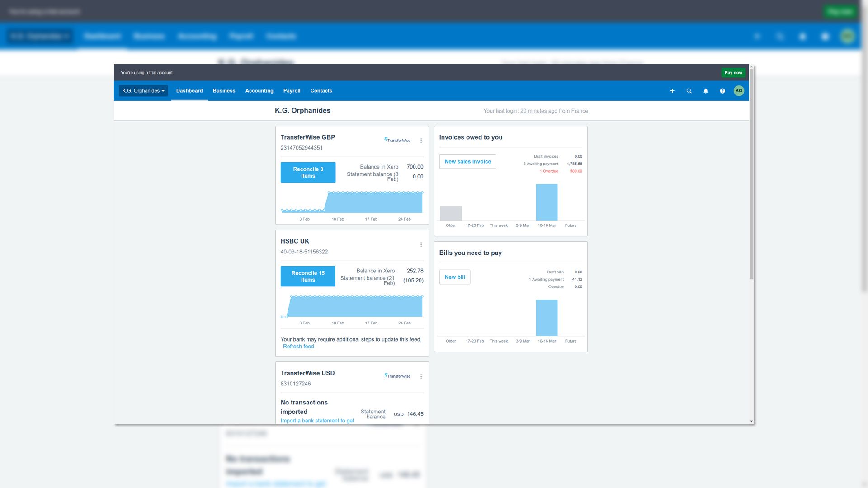The image size is (868, 488).
Task: Expand the K.G. Orphanides organisation dropdown
Action: click(x=143, y=91)
